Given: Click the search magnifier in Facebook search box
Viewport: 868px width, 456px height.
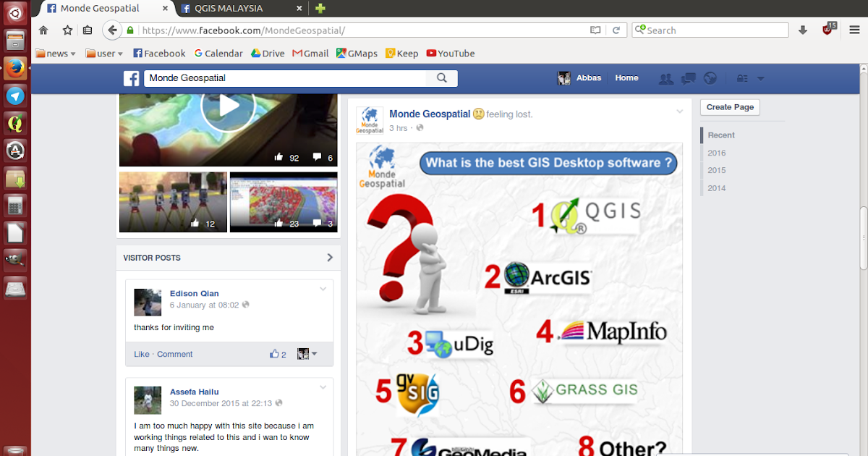Looking at the screenshot, I should (442, 78).
